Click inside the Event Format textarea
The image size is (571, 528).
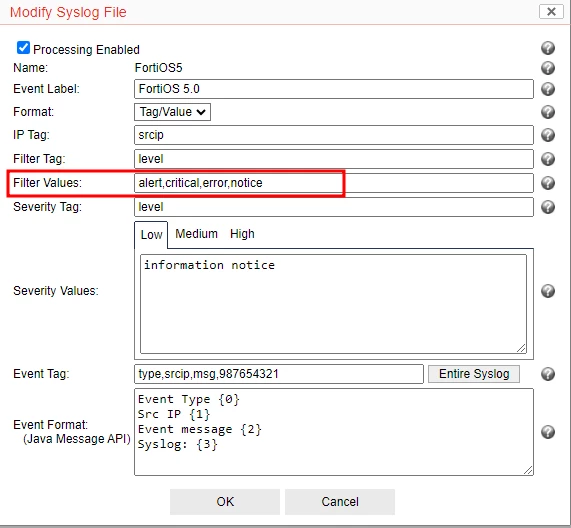[334, 432]
